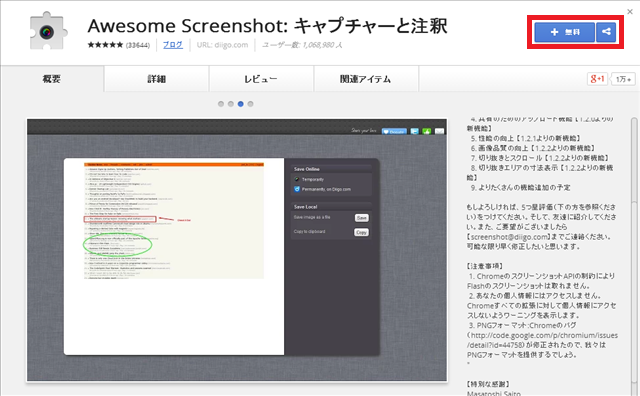
Task: Go to first screenshot carousel dot
Action: pos(221,104)
